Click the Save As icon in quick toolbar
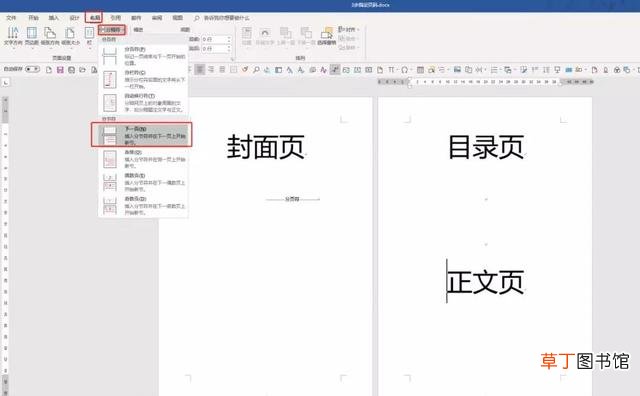The width and height of the screenshot is (640, 396). click(x=71, y=70)
